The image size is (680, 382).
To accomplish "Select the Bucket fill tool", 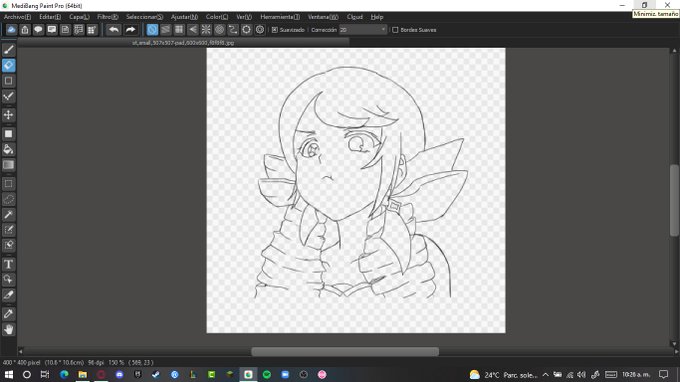I will 8,149.
